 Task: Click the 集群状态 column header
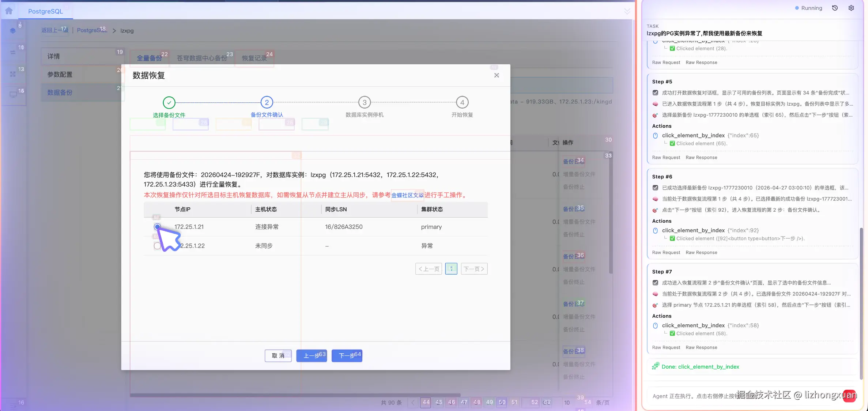[432, 210]
